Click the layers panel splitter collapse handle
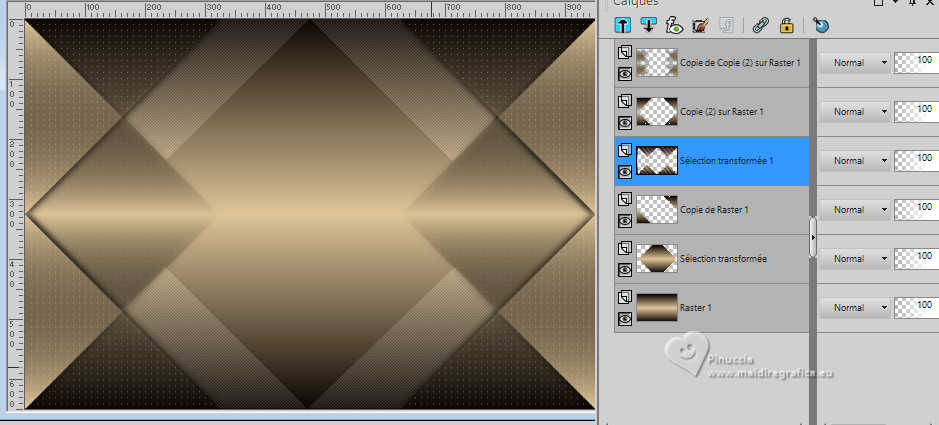Screen dimensions: 939x425 (813, 237)
